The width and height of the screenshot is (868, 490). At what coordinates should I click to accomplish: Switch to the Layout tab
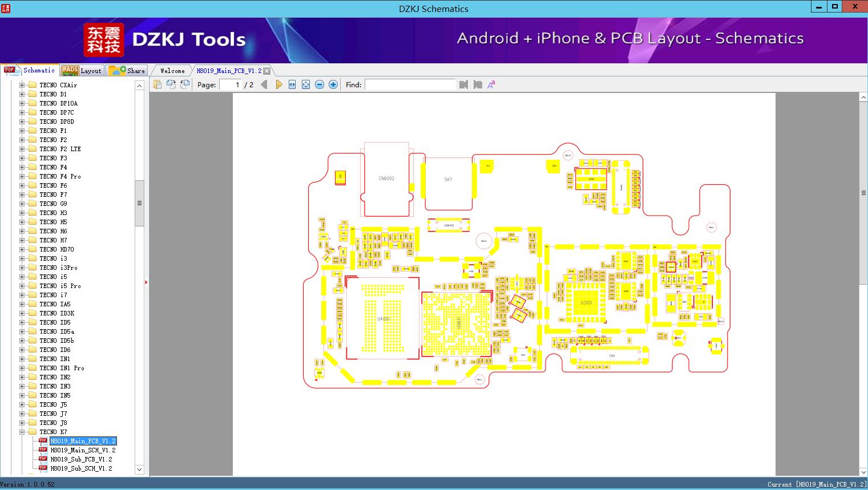(x=82, y=70)
